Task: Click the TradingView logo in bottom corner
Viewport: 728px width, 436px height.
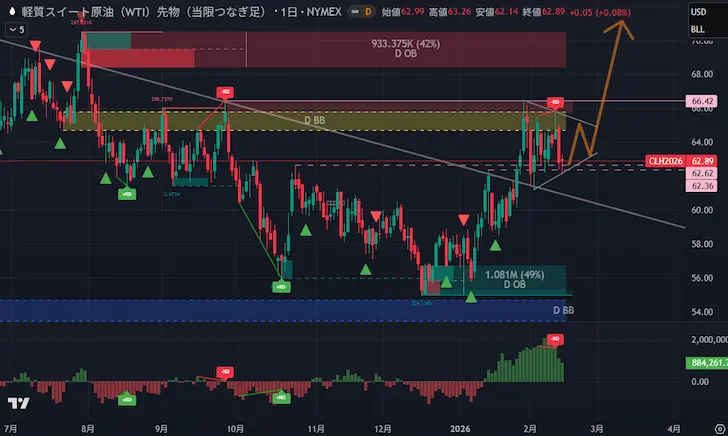Action: tap(18, 403)
